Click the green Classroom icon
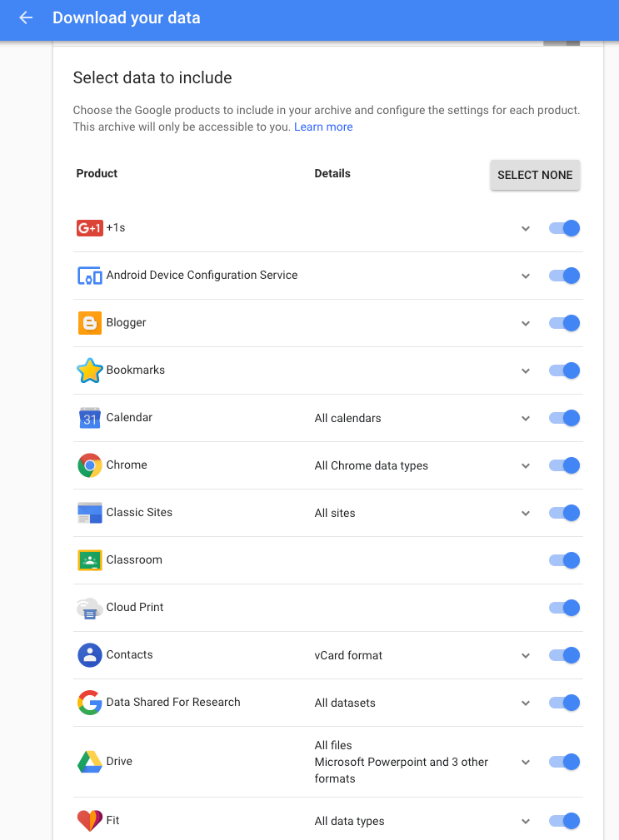Viewport: 619px width, 840px height. point(89,560)
